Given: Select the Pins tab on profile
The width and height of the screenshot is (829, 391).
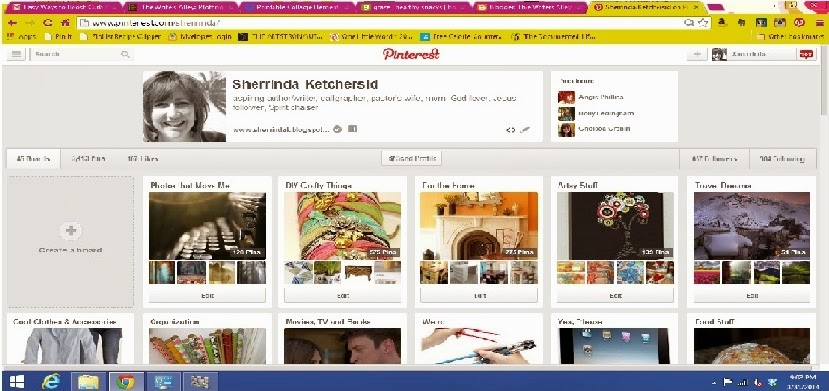Looking at the screenshot, I should point(88,159).
